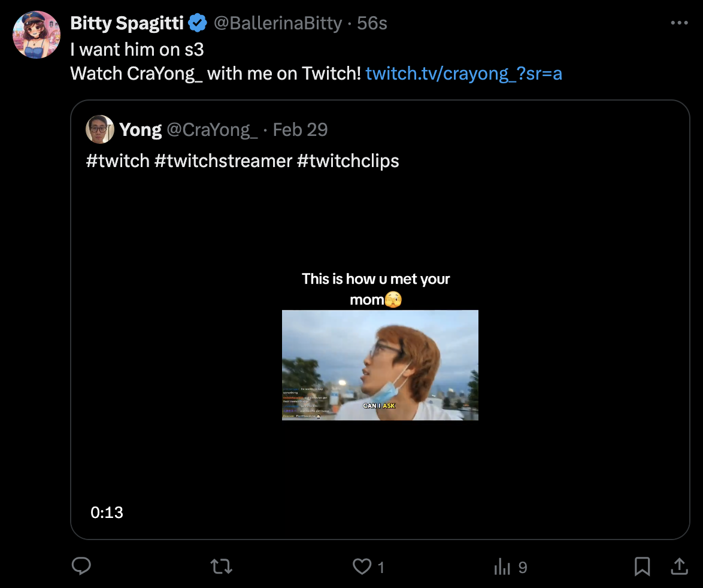703x588 pixels.
Task: Click the @CraYong_ handle in quoted tweet
Action: pyautogui.click(x=212, y=129)
